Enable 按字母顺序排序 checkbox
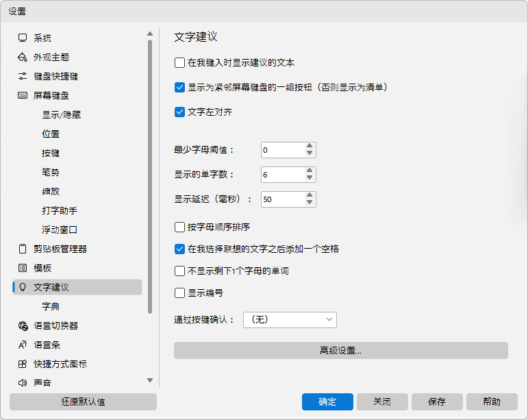 point(180,227)
